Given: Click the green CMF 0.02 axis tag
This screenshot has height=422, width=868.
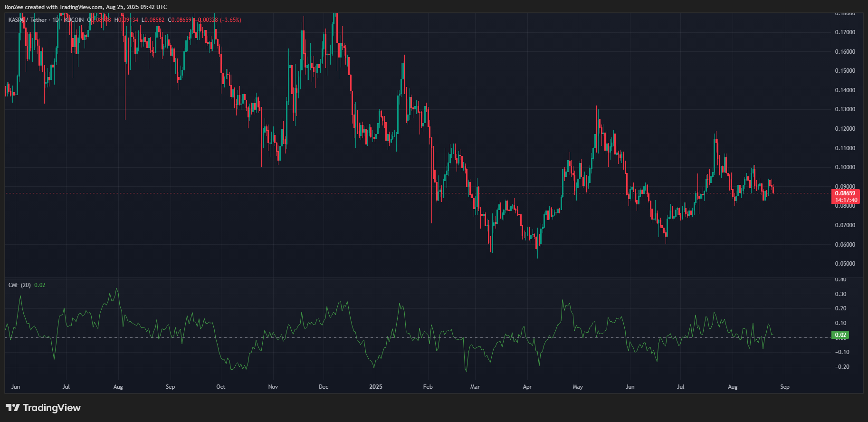Looking at the screenshot, I should [840, 335].
